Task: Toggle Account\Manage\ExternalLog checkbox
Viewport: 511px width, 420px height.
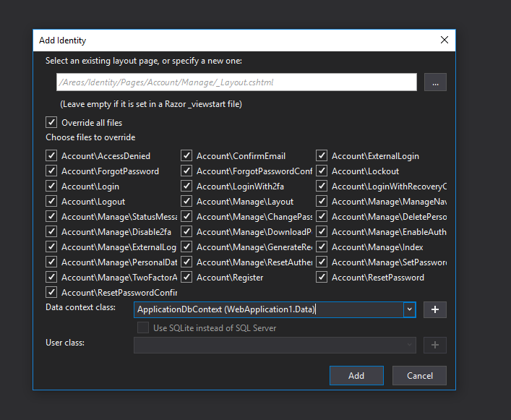Action: 51,247
